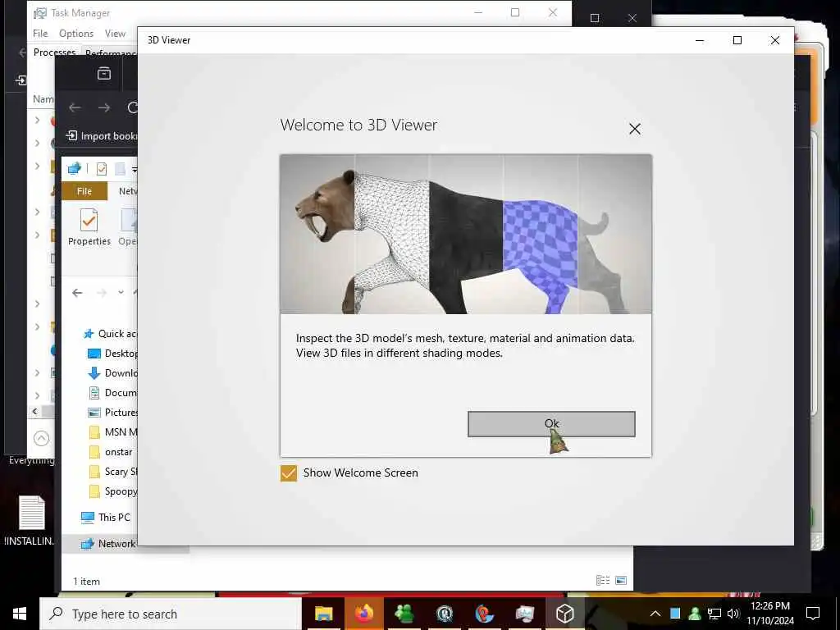Open the File tab in File Explorer ribbon
This screenshot has width=840, height=630.
pos(84,191)
